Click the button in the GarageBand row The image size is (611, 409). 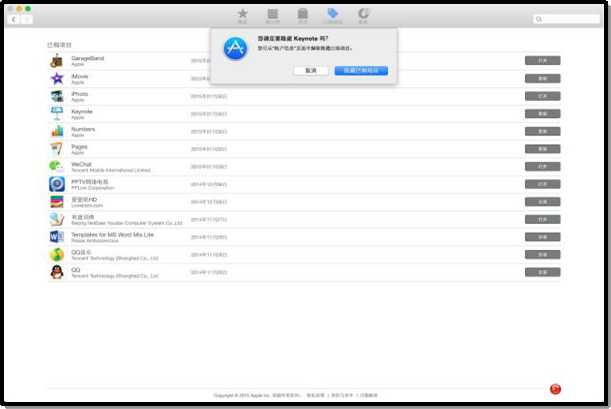point(542,61)
